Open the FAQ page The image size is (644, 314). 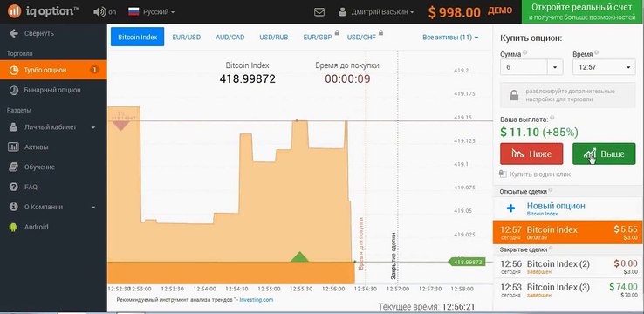click(31, 187)
